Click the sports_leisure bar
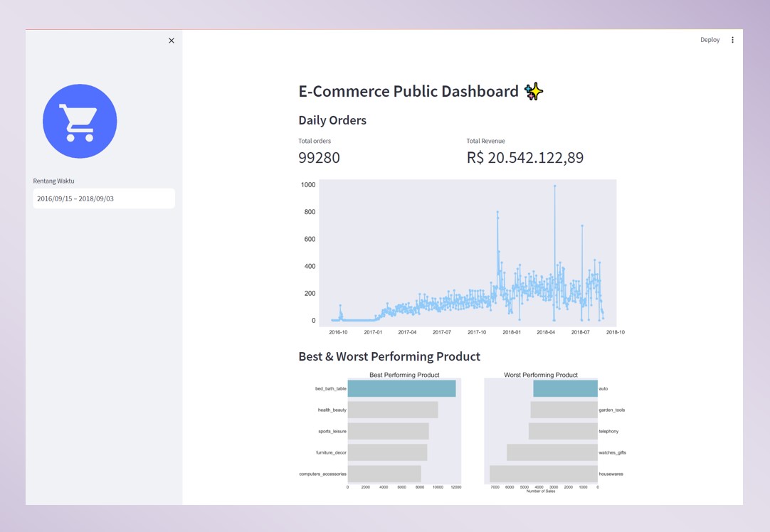The height and width of the screenshot is (532, 770). coord(388,431)
